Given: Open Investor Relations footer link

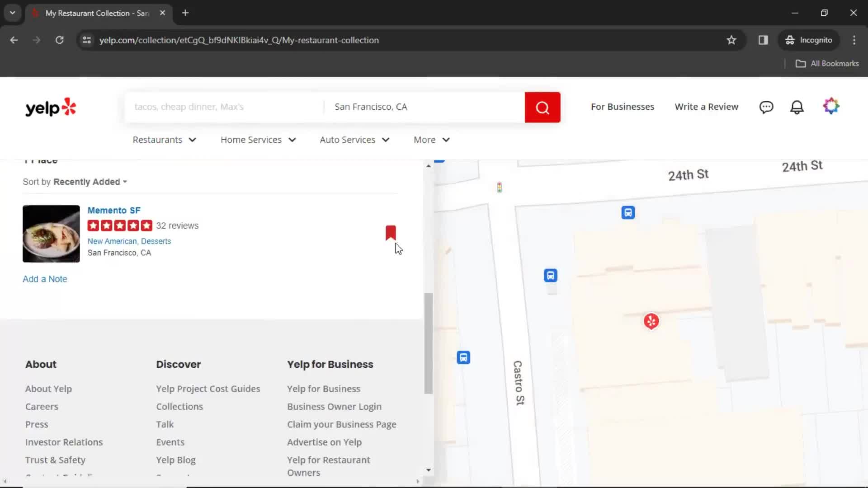Looking at the screenshot, I should tap(64, 442).
